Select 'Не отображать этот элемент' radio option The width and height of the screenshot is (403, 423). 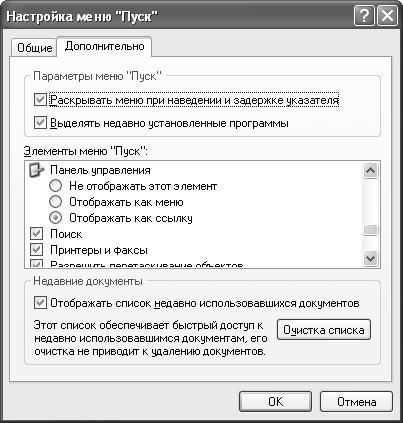tap(55, 186)
